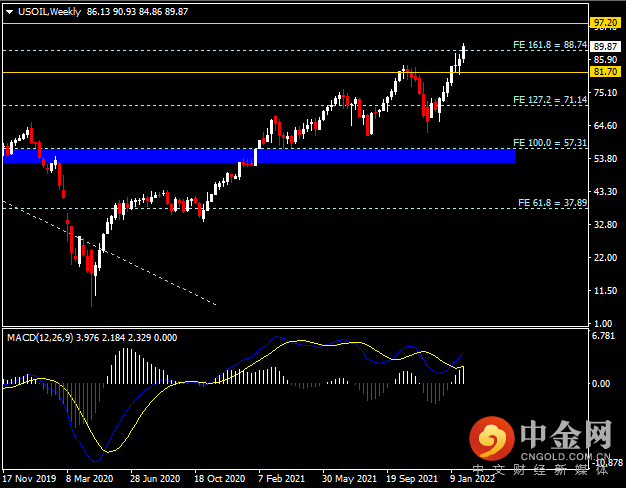This screenshot has height=488, width=626.
Task: Select the FE 161.8 = 88.74 Fibonacci label
Action: point(550,45)
